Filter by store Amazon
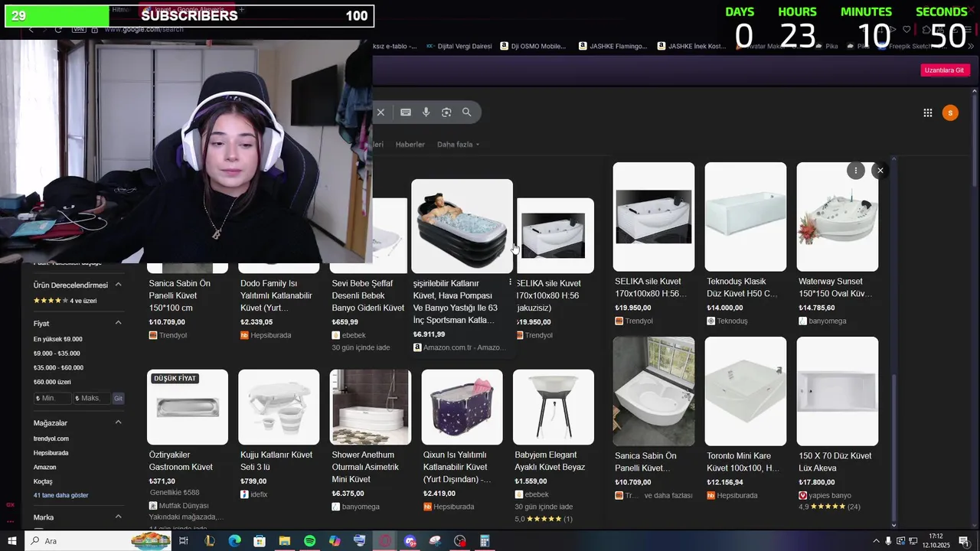 [44, 467]
